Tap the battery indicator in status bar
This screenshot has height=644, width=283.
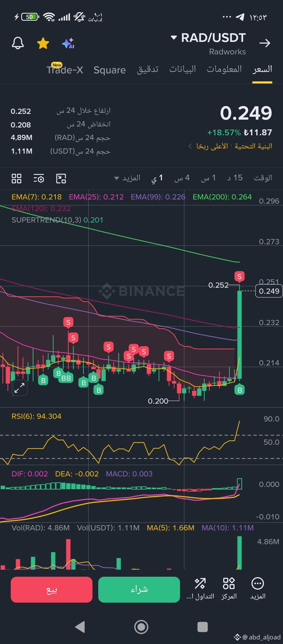pyautogui.click(x=30, y=17)
